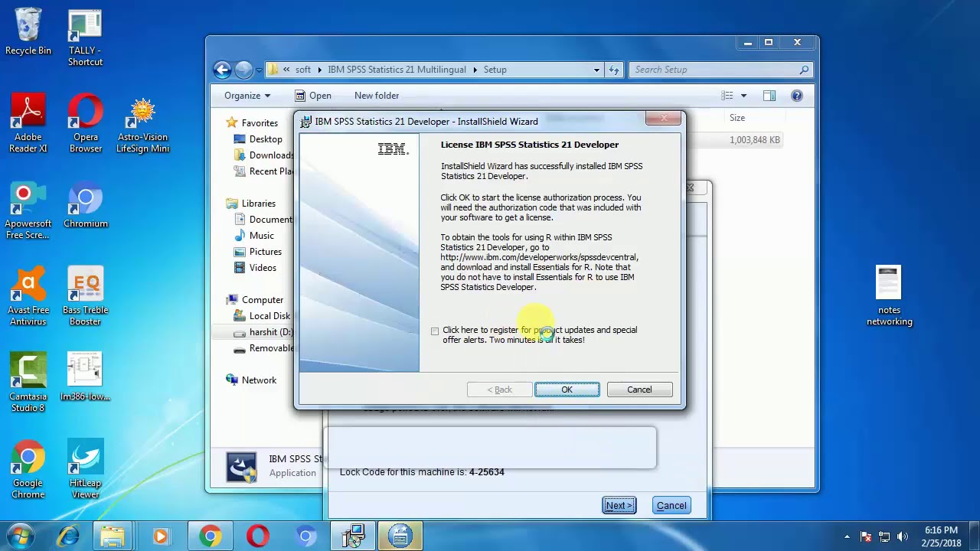Cancel the InstallShield Wizard dialog
The width and height of the screenshot is (980, 551).
(x=639, y=390)
